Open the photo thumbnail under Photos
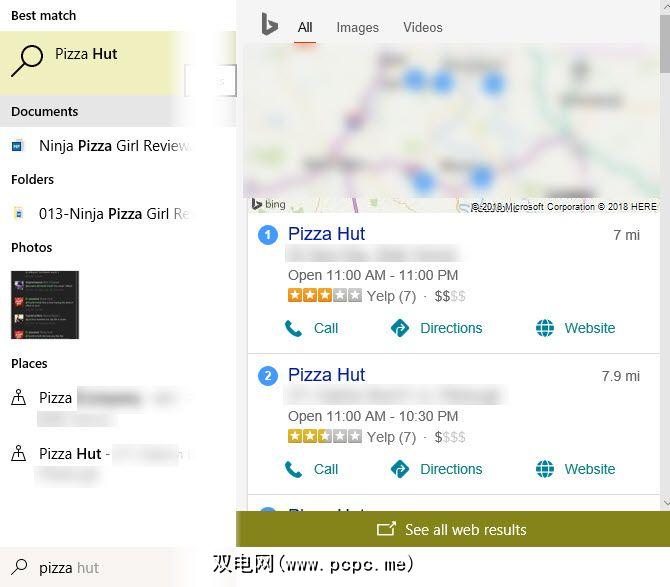Screen dimensions: 670x587 (x=45, y=305)
